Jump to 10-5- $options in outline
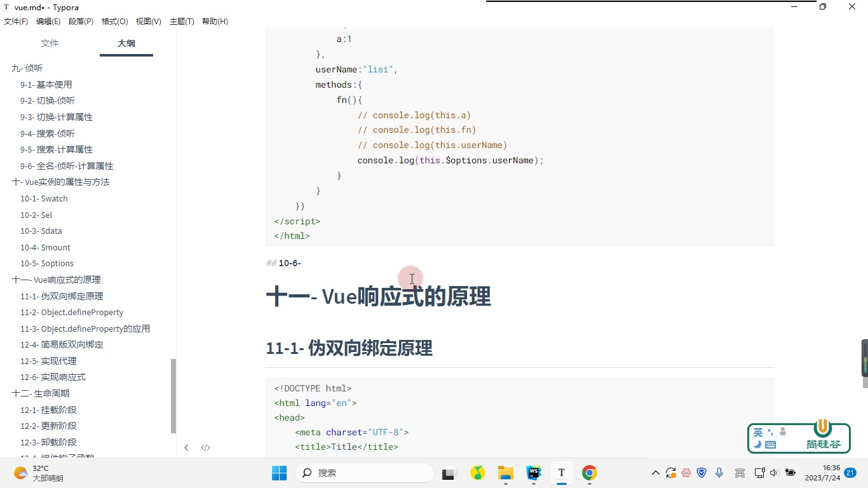The image size is (868, 488). pos(47,264)
